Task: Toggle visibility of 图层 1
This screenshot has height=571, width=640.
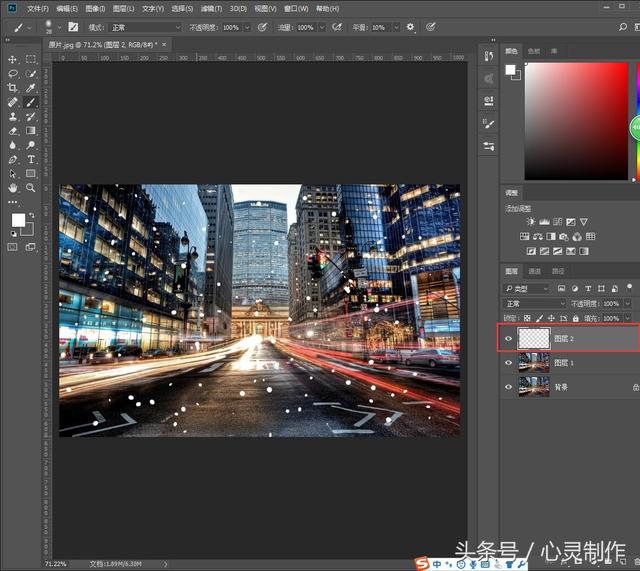Action: [509, 363]
